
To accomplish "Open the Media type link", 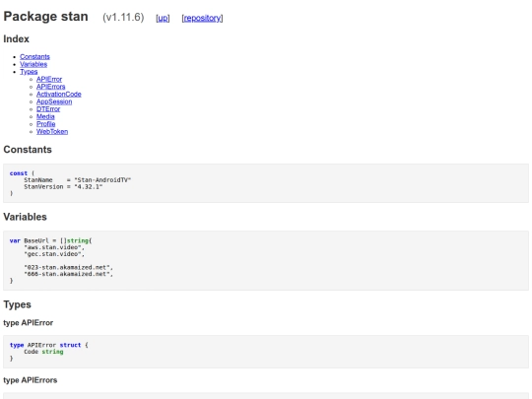I will tap(45, 116).
